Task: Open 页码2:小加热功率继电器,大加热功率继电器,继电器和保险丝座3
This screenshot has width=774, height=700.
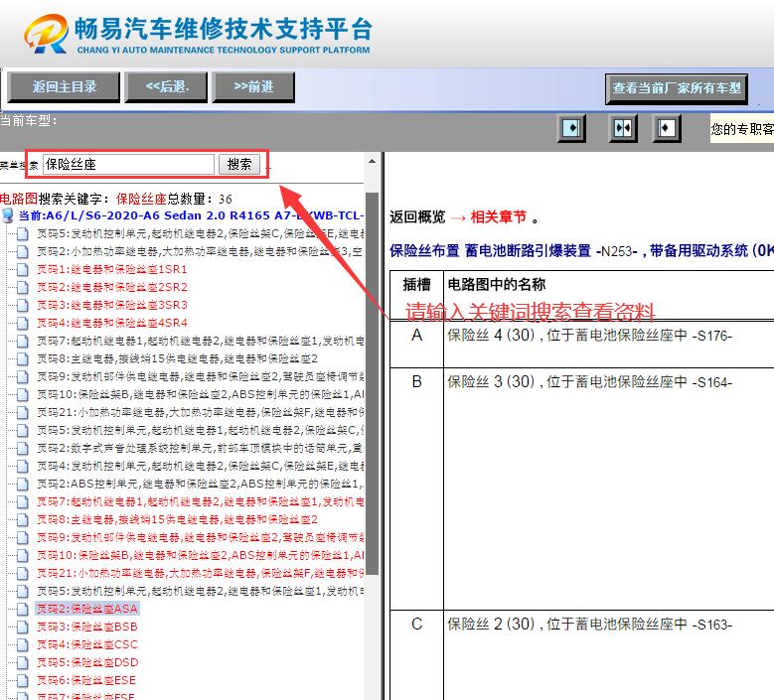Action: pos(200,251)
